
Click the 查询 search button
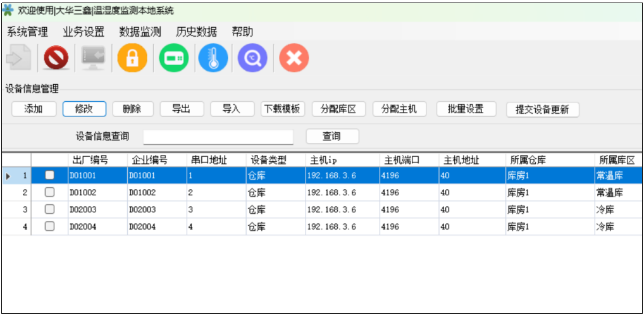[332, 137]
